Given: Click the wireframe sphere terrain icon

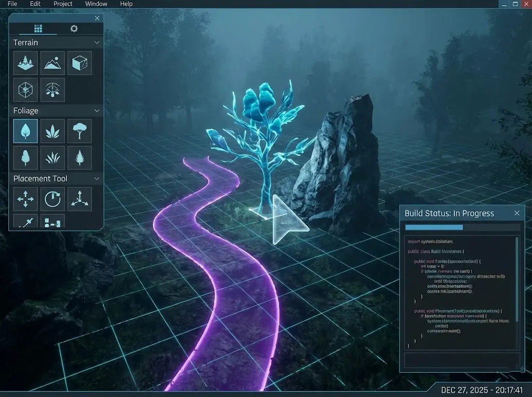Looking at the screenshot, I should 25,89.
